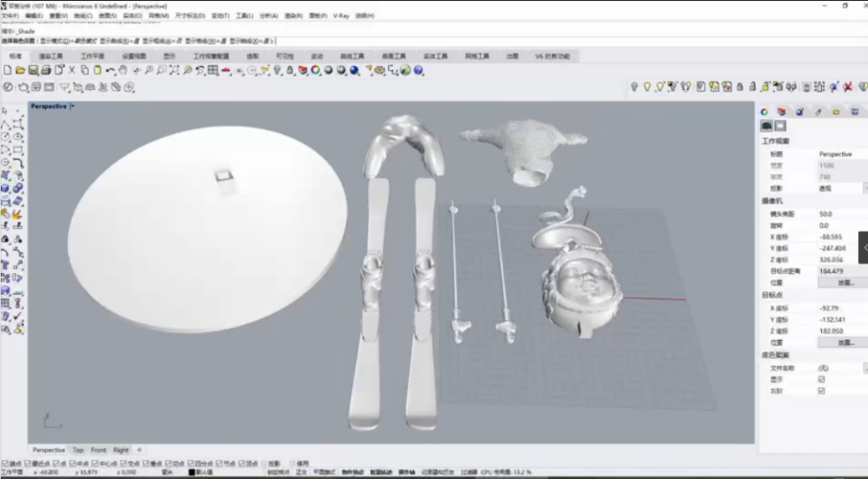Click the Open file folder icon
The width and height of the screenshot is (868, 479).
19,70
